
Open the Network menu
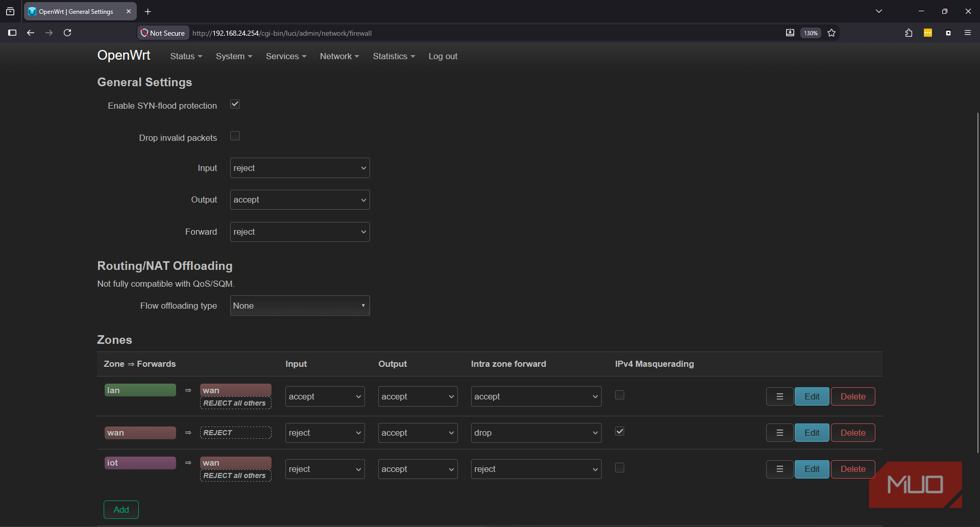[339, 56]
